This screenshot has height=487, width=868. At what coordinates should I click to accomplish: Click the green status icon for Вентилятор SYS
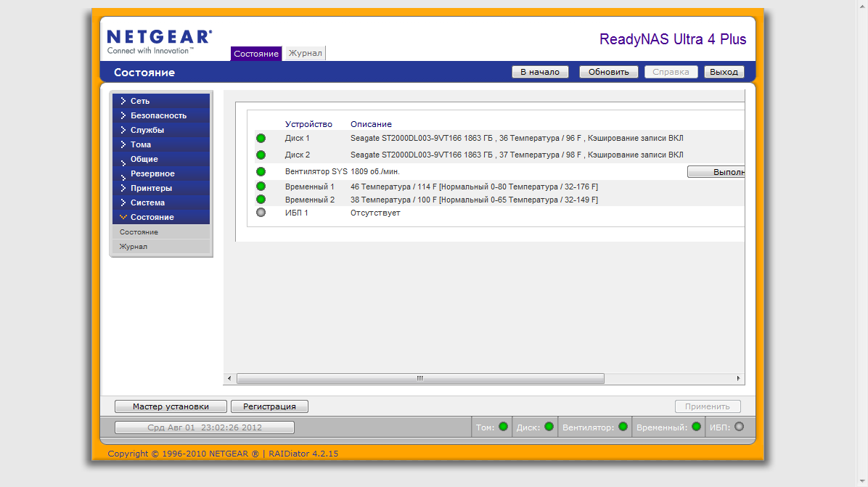point(261,171)
